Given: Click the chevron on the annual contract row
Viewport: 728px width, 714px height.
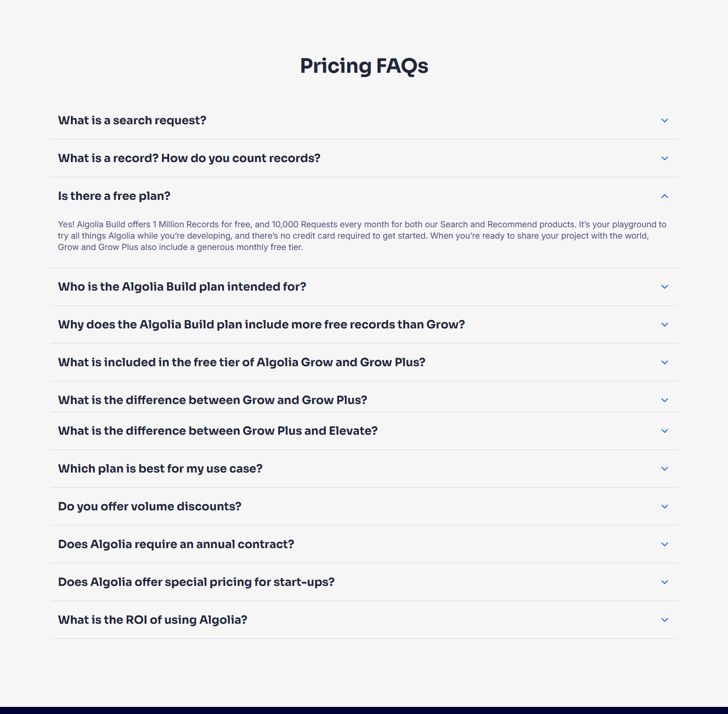Looking at the screenshot, I should click(665, 544).
